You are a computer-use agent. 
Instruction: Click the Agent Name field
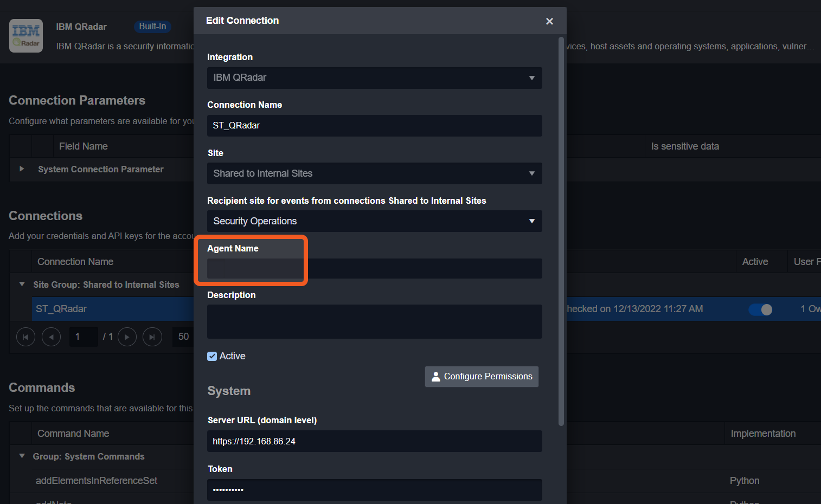click(x=374, y=269)
